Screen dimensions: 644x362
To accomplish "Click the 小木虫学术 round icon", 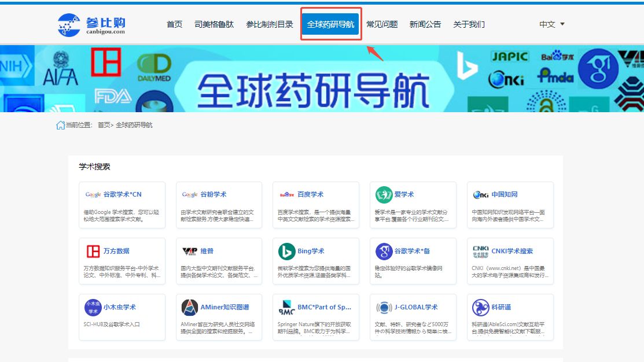I will (x=93, y=307).
